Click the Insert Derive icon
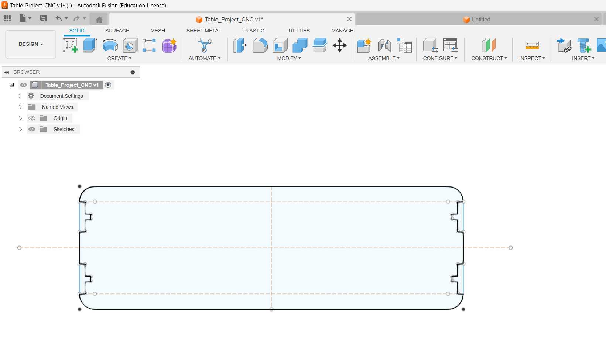This screenshot has width=606, height=364. click(x=564, y=45)
